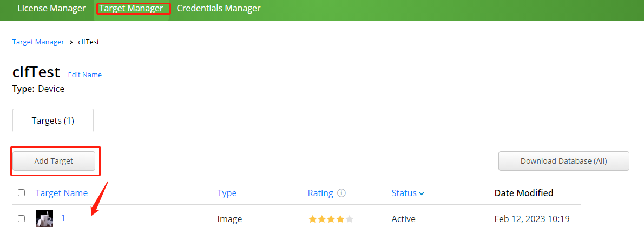Sort the list by Type column
The height and width of the screenshot is (241, 644).
click(227, 193)
